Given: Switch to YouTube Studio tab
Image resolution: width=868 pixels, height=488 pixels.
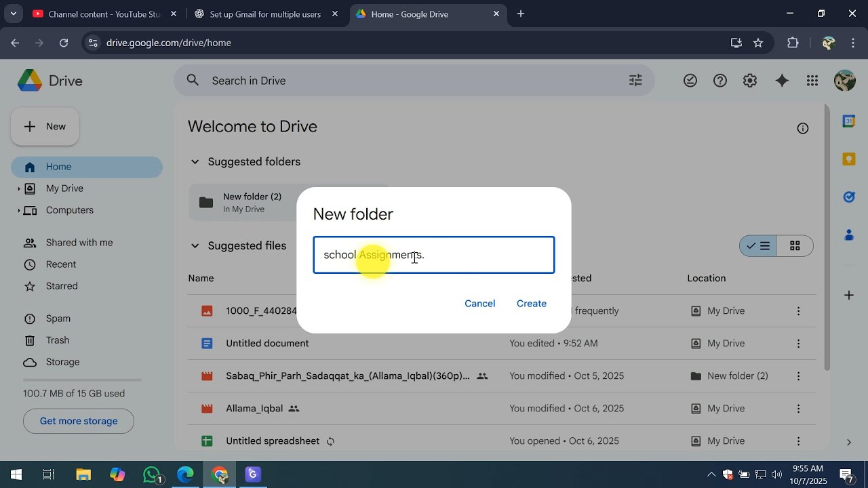Looking at the screenshot, I should click(105, 14).
